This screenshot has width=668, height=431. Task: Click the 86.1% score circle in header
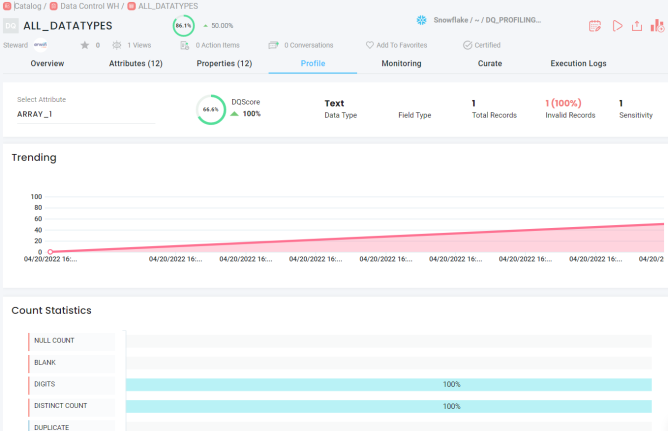183,26
